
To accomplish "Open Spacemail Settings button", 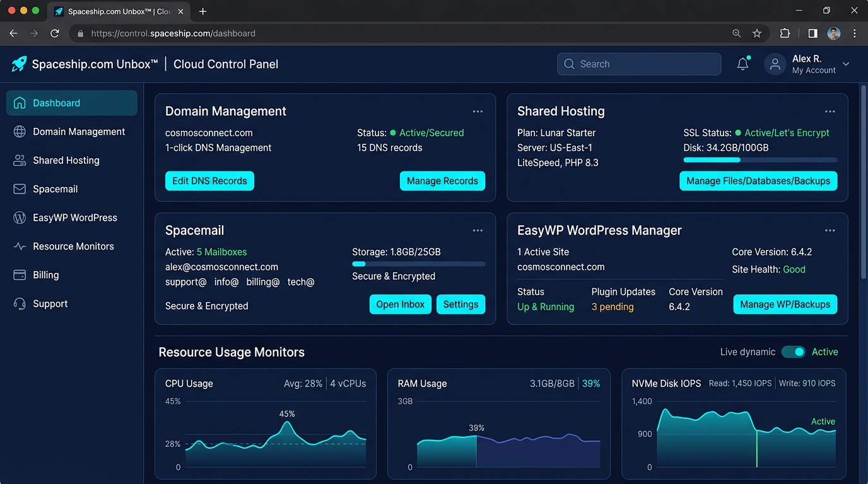I will tap(460, 304).
